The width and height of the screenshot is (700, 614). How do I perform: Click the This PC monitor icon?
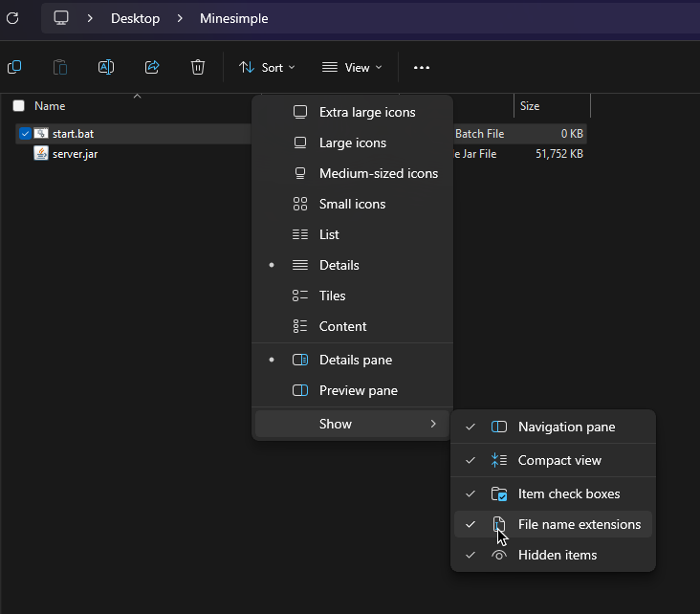coord(61,18)
